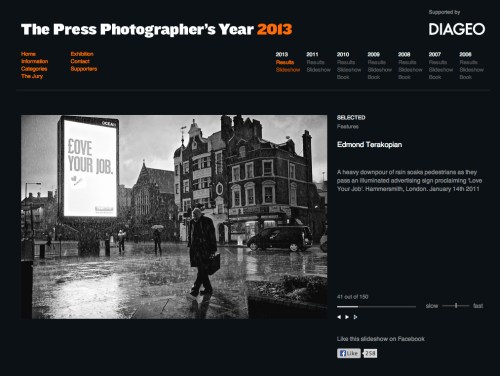The width and height of the screenshot is (500, 376).
Task: Open 2007 Book
Action: (x=435, y=77)
